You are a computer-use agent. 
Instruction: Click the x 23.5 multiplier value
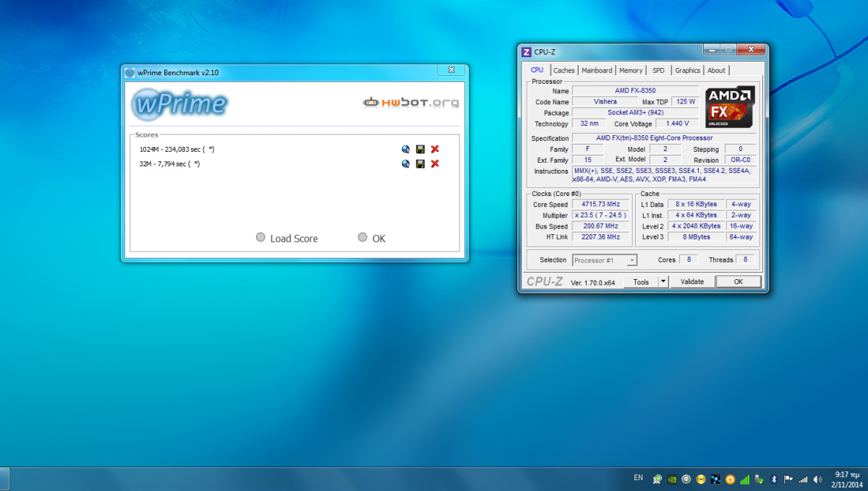click(600, 215)
